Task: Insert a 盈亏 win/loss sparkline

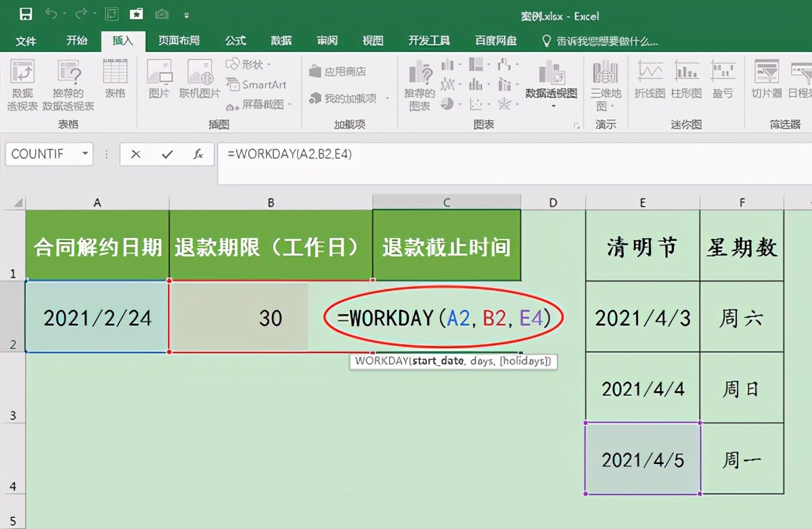Action: point(723,78)
